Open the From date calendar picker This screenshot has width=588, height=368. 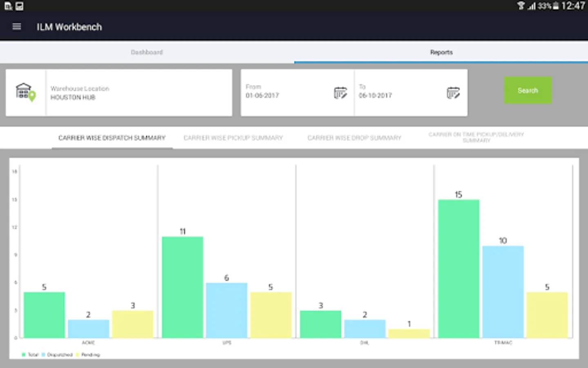point(340,93)
